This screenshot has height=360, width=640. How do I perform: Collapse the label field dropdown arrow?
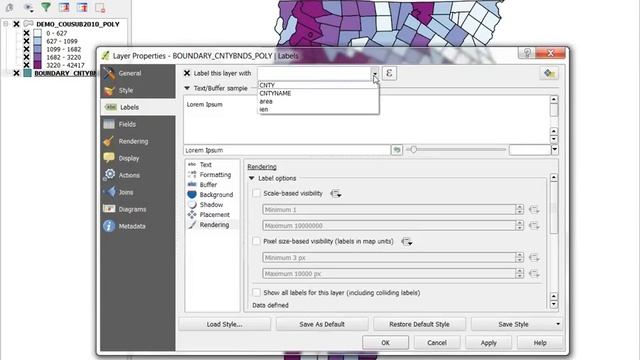click(x=375, y=74)
